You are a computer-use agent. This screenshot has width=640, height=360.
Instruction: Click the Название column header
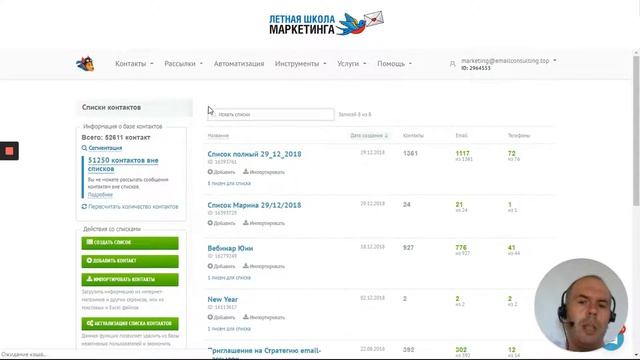pos(218,136)
